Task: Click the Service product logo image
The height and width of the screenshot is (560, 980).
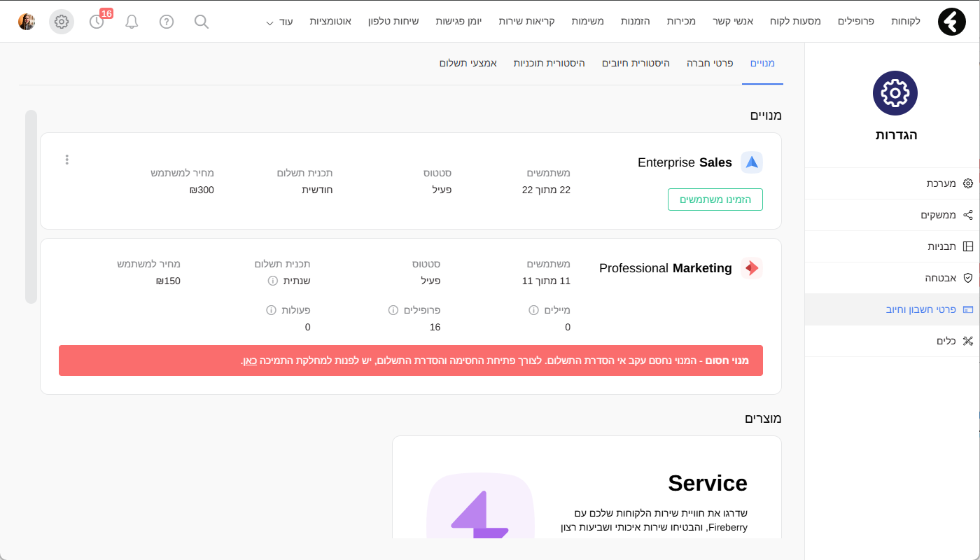Action: point(480,505)
